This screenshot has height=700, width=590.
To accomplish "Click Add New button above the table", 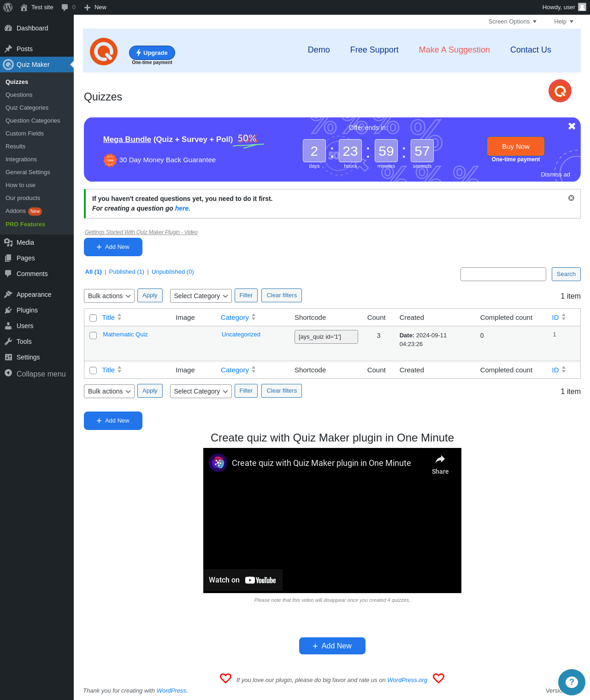I will coord(113,247).
